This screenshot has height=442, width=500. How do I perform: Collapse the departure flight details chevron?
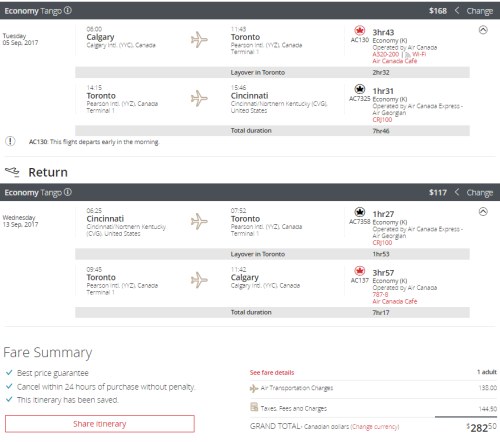[483, 30]
